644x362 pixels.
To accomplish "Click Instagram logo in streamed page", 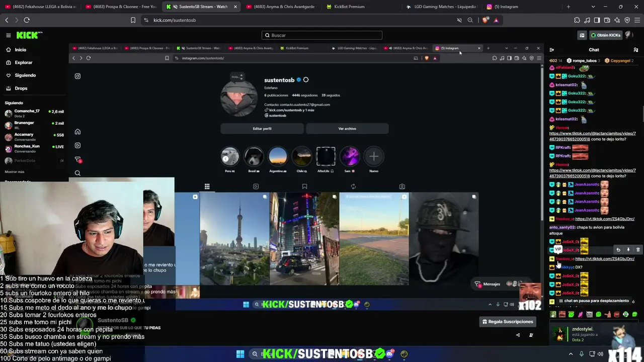I will tap(77, 76).
